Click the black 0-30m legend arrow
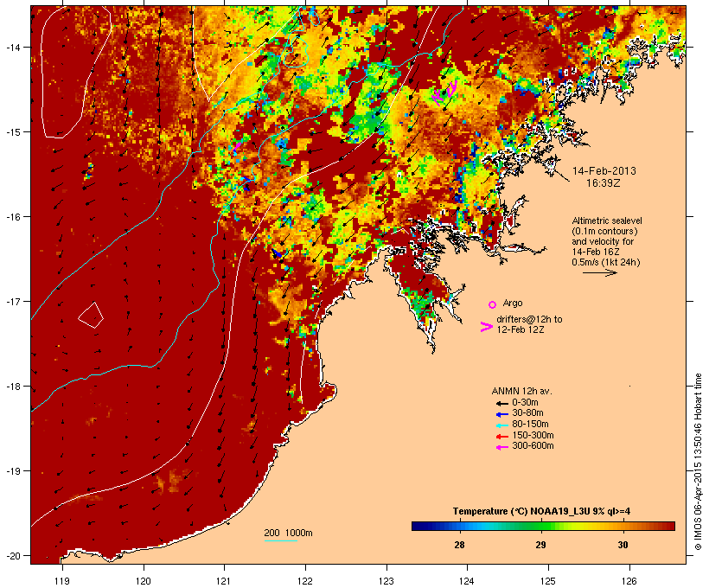Screen dimensions: 709x588 (501, 403)
